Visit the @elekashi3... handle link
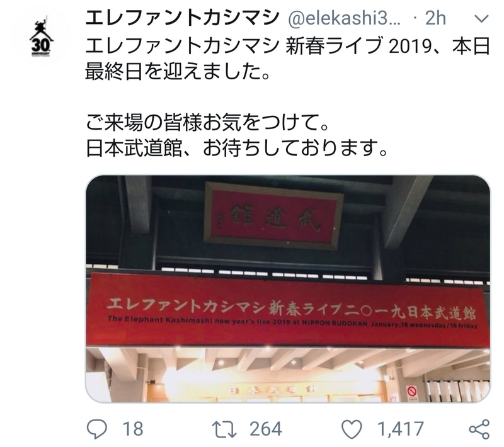This screenshot has width=504, height=447. pyautogui.click(x=344, y=18)
